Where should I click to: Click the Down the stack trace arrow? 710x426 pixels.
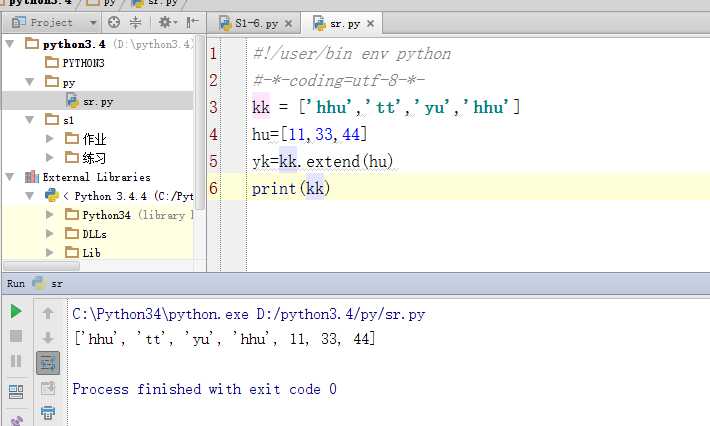pyautogui.click(x=48, y=337)
